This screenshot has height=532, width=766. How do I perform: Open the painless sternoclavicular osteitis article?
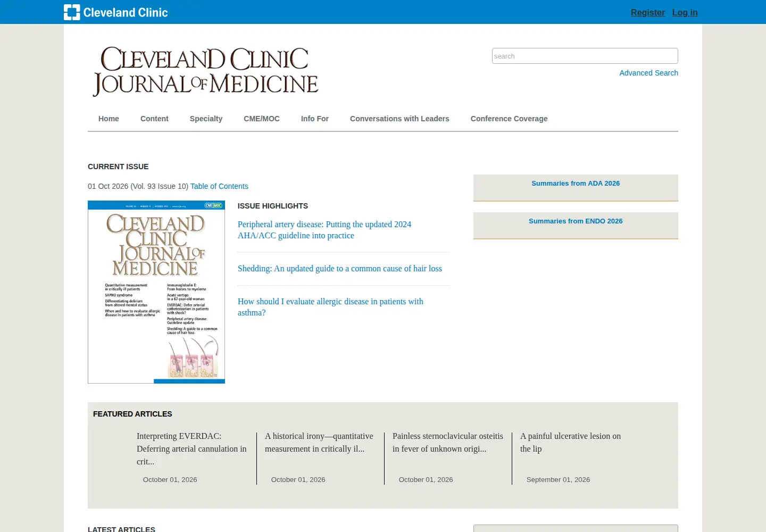coord(448,443)
